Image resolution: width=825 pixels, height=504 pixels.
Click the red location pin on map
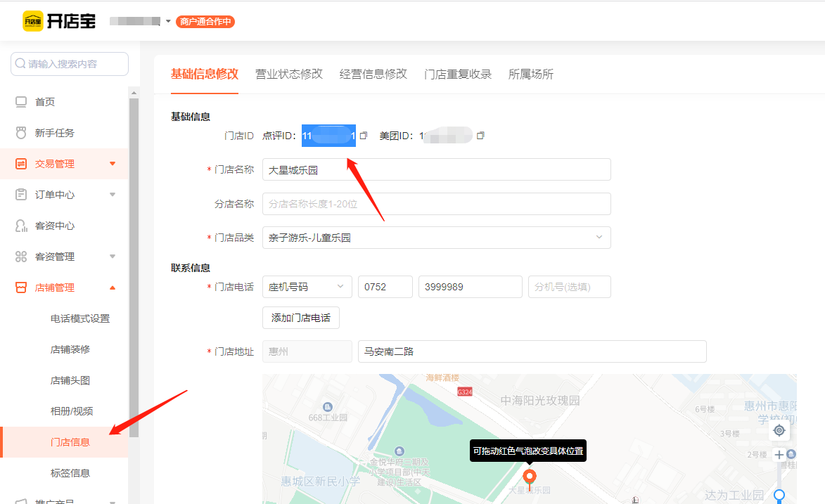point(530,478)
